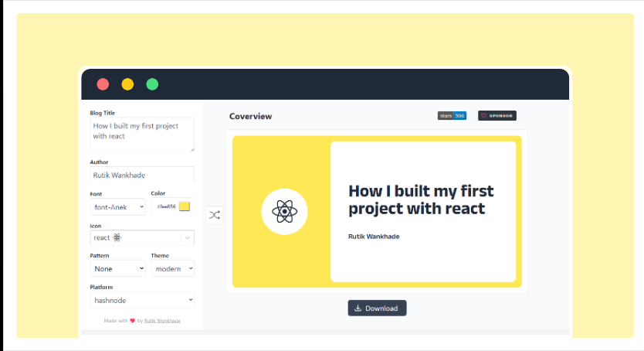Click the Author input field
This screenshot has height=351, width=644.
142,175
